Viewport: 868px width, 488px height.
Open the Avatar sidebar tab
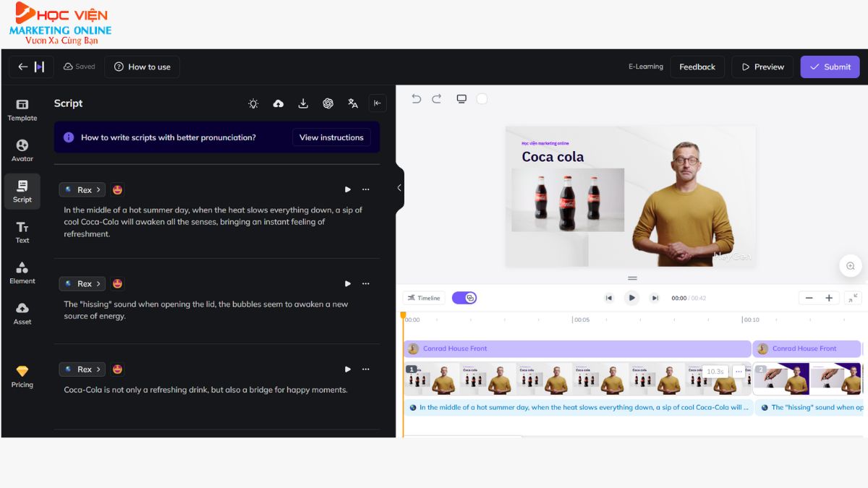point(22,150)
